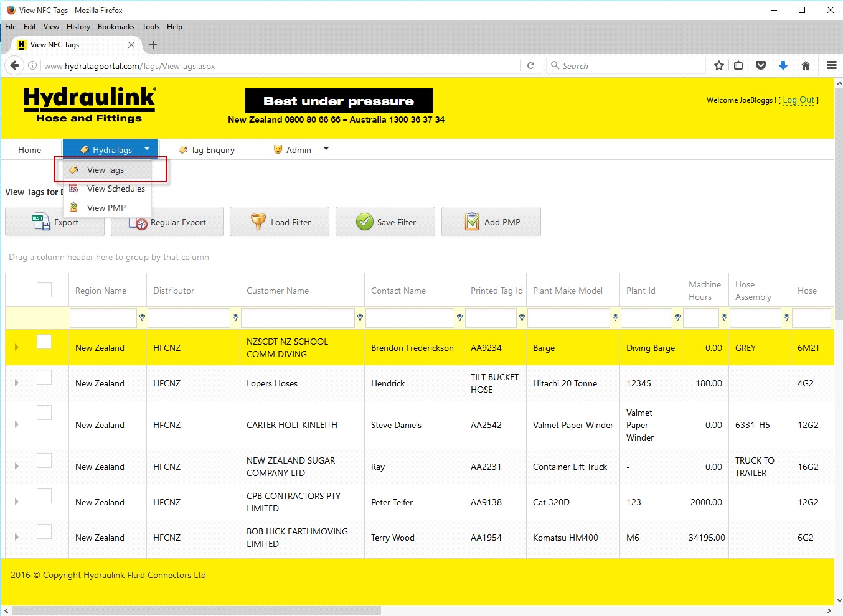
Task: Click the site information icon in address bar
Action: pos(32,65)
